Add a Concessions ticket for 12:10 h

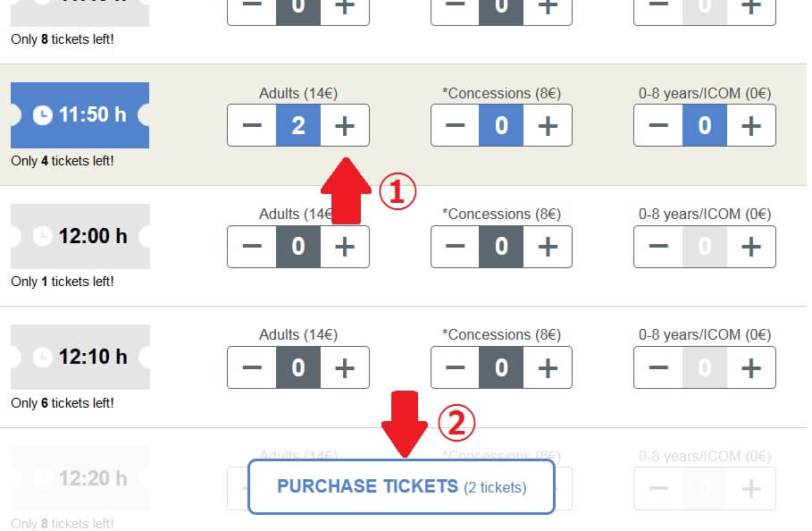pos(548,367)
